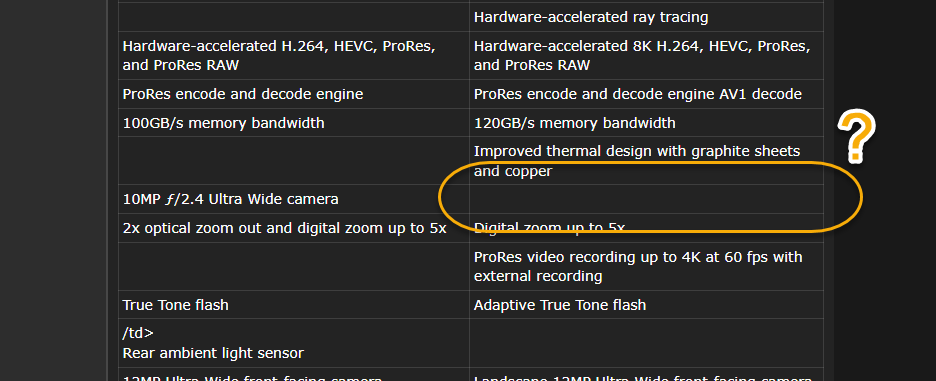Click the orange question mark annotation
This screenshot has width=936, height=381.
pyautogui.click(x=856, y=136)
